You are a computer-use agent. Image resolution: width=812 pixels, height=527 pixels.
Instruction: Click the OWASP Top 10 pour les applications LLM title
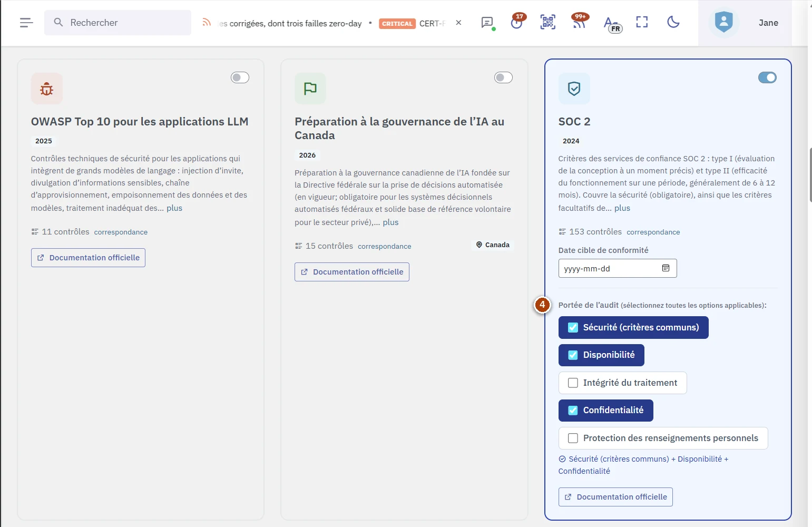pos(140,121)
